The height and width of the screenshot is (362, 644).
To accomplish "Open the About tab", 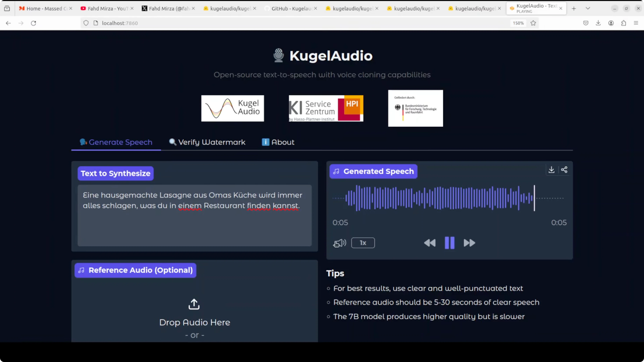I will click(278, 142).
